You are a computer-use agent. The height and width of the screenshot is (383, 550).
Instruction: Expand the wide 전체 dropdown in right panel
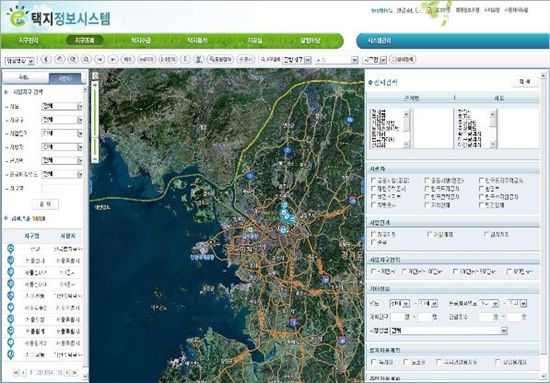tap(449, 330)
